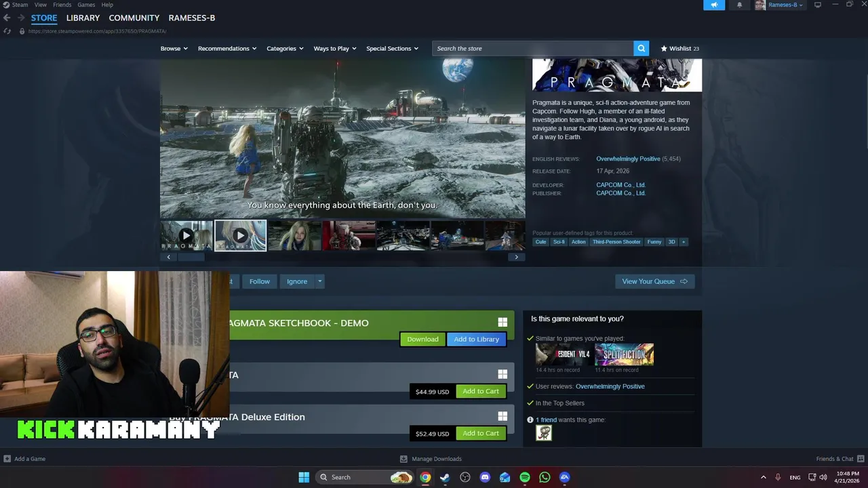This screenshot has width=868, height=488.
Task: Click the Wishlist star icon
Action: point(664,49)
